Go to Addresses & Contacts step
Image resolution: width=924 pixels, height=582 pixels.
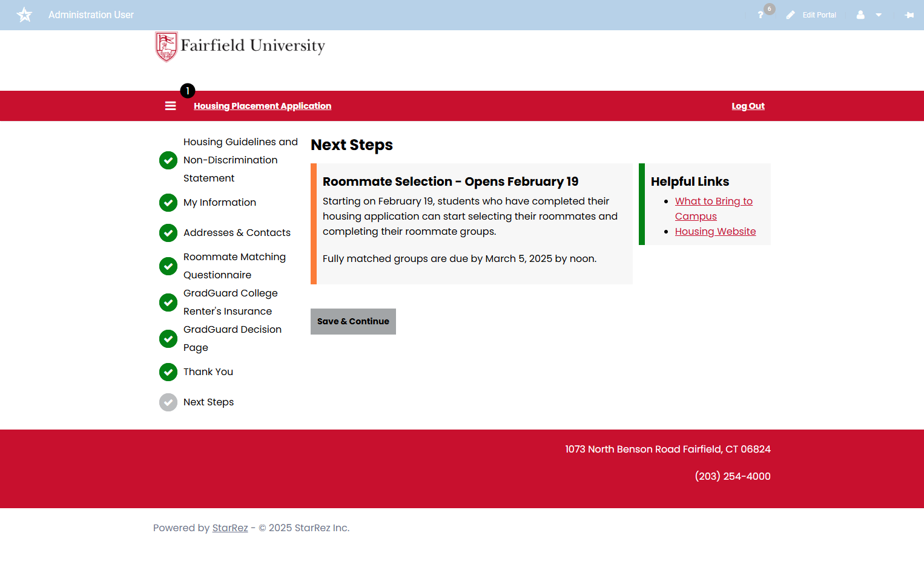click(237, 233)
